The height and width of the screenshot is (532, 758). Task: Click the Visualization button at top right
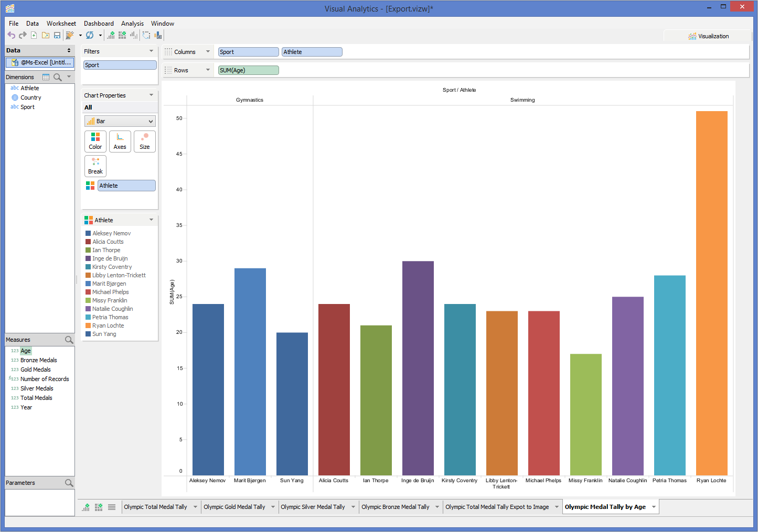(x=708, y=36)
